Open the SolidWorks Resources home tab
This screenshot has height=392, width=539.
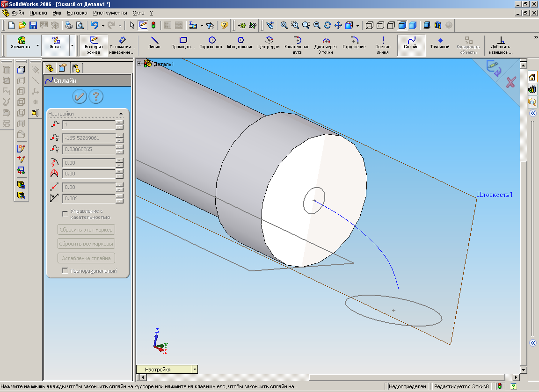click(x=532, y=77)
